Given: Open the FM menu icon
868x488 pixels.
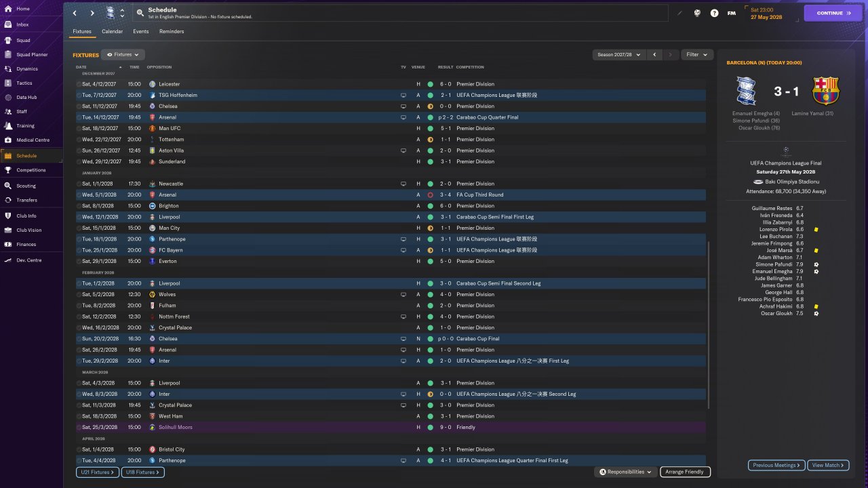Looking at the screenshot, I should coord(732,13).
